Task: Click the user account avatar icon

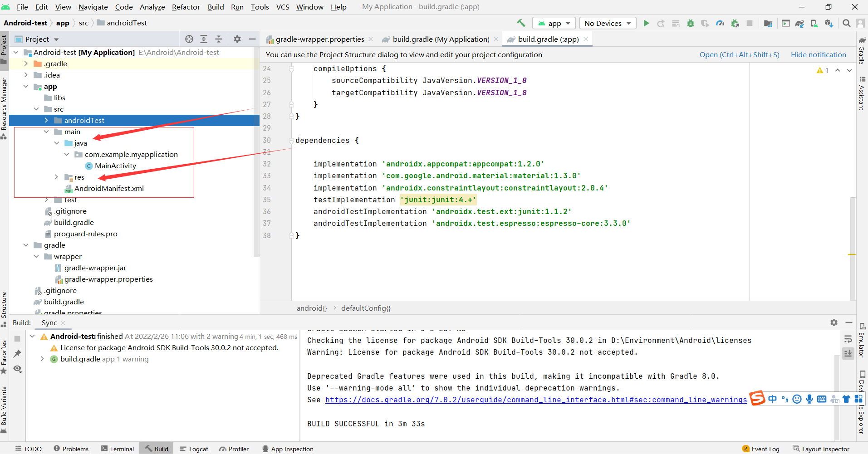Action: (x=860, y=23)
